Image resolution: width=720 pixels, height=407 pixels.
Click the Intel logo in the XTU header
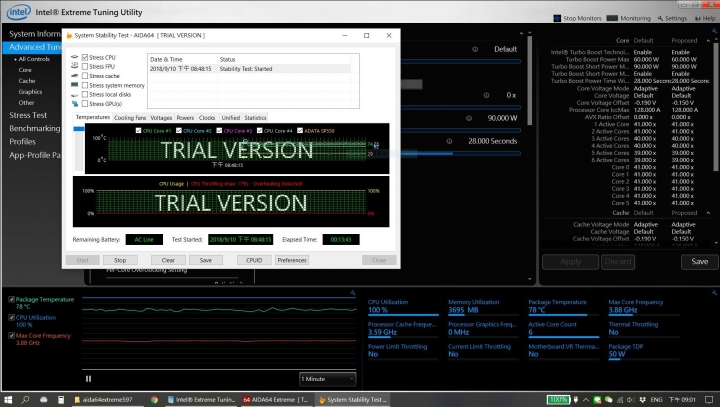click(x=18, y=12)
